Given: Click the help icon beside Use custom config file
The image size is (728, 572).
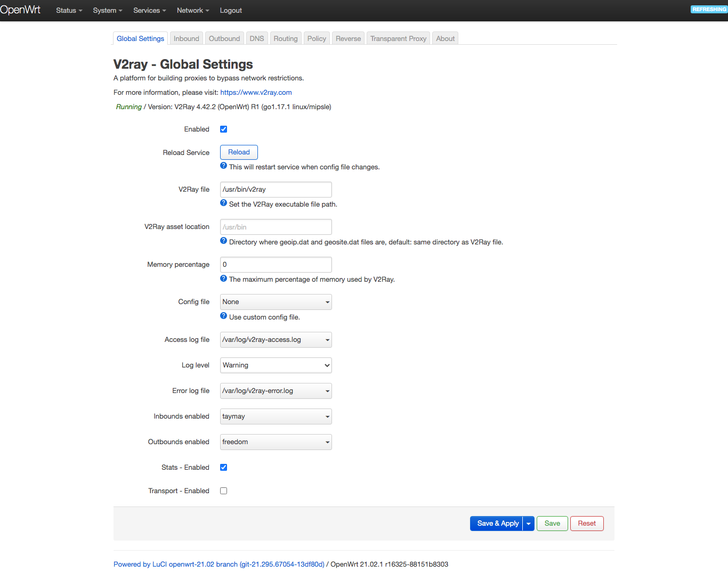Looking at the screenshot, I should click(224, 316).
